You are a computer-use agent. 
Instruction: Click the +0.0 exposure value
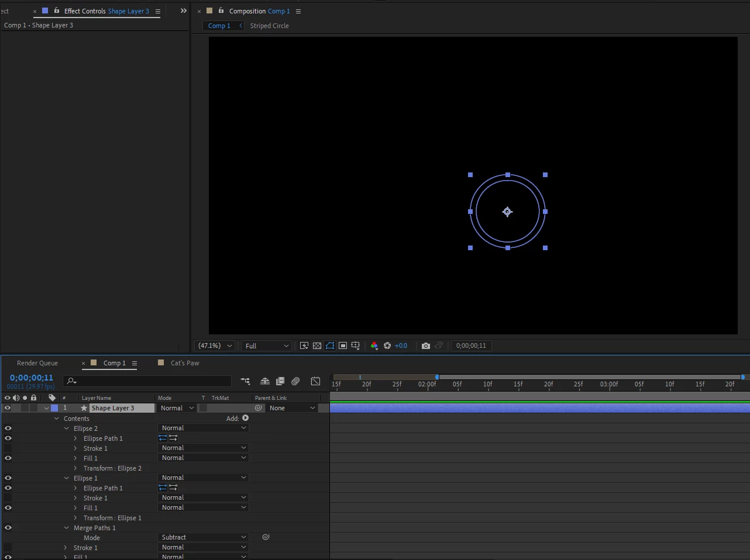(401, 345)
